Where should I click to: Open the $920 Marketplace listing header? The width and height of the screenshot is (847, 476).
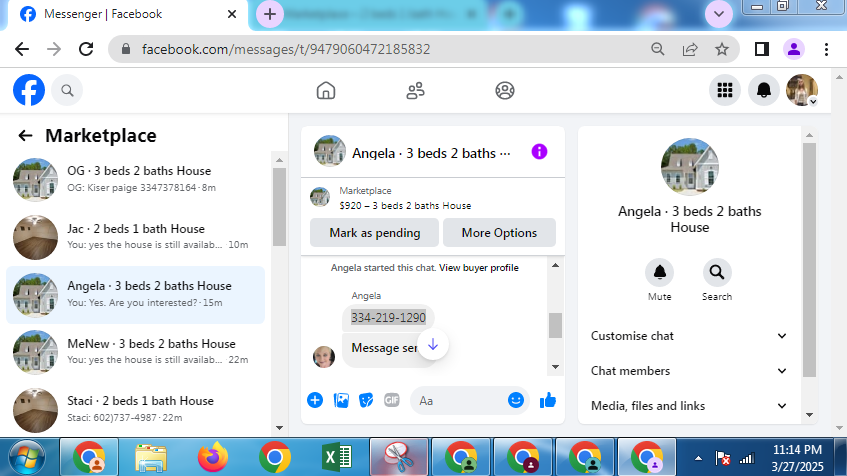click(x=432, y=198)
